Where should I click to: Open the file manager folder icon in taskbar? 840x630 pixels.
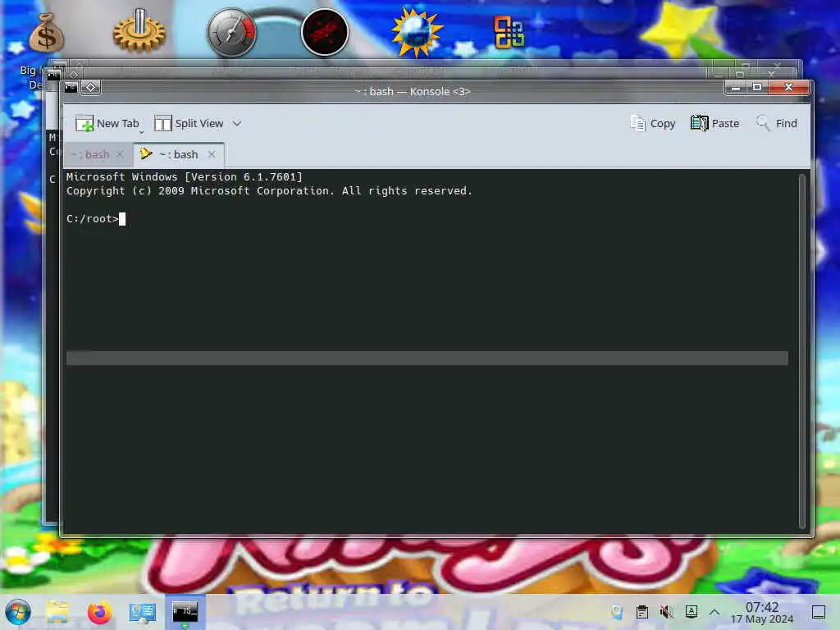tap(58, 612)
